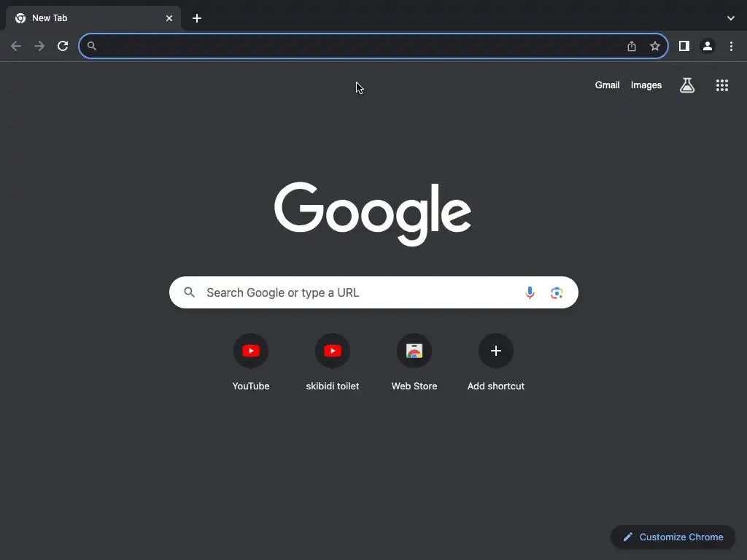Go forward with the forward arrow
Image resolution: width=747 pixels, height=560 pixels.
coord(39,46)
